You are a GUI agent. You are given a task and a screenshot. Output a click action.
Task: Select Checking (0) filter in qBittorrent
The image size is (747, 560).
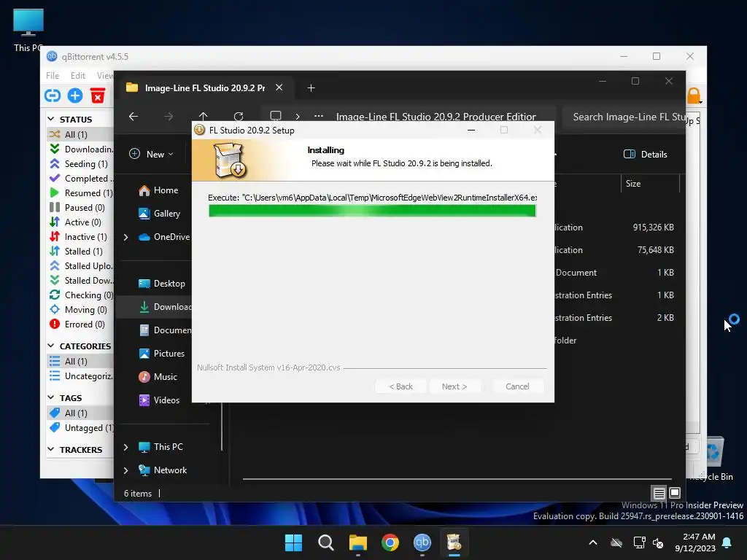pyautogui.click(x=80, y=295)
